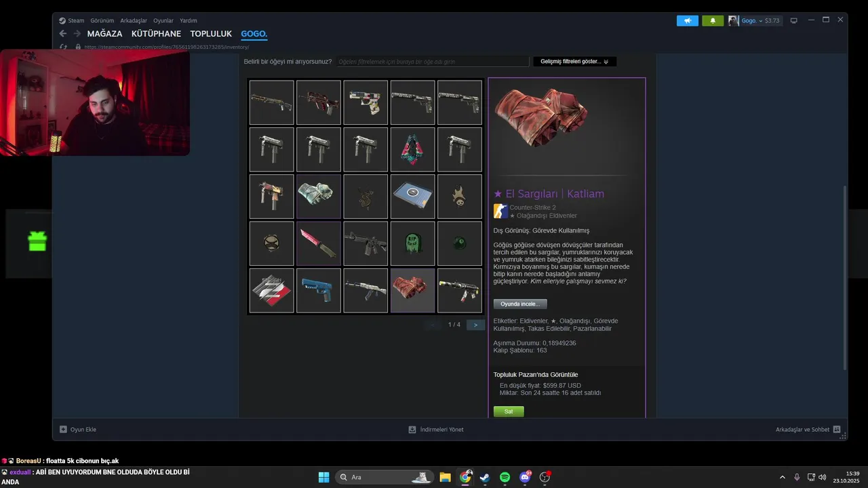Select the gold dollar sign charm item
Screen dimensions: 868x488
tap(366, 197)
